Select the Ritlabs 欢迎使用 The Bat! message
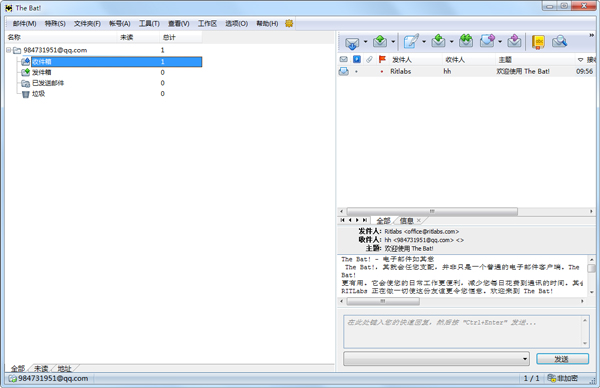600x388 pixels. 466,71
